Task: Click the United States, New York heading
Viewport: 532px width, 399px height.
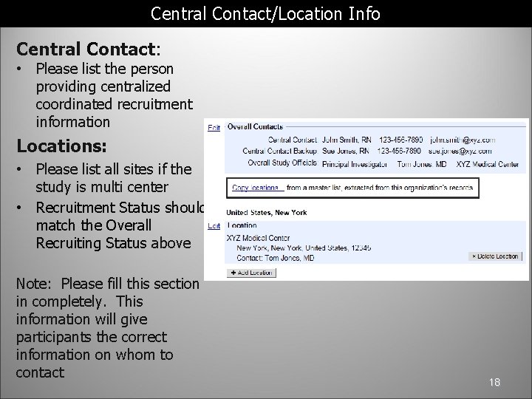Action: click(x=266, y=213)
